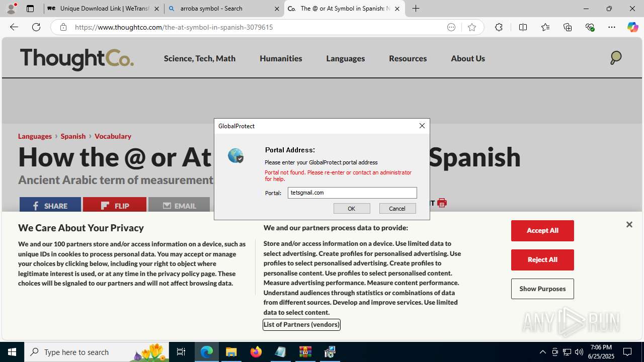Show hidden system tray icons
This screenshot has width=644, height=362.
542,352
